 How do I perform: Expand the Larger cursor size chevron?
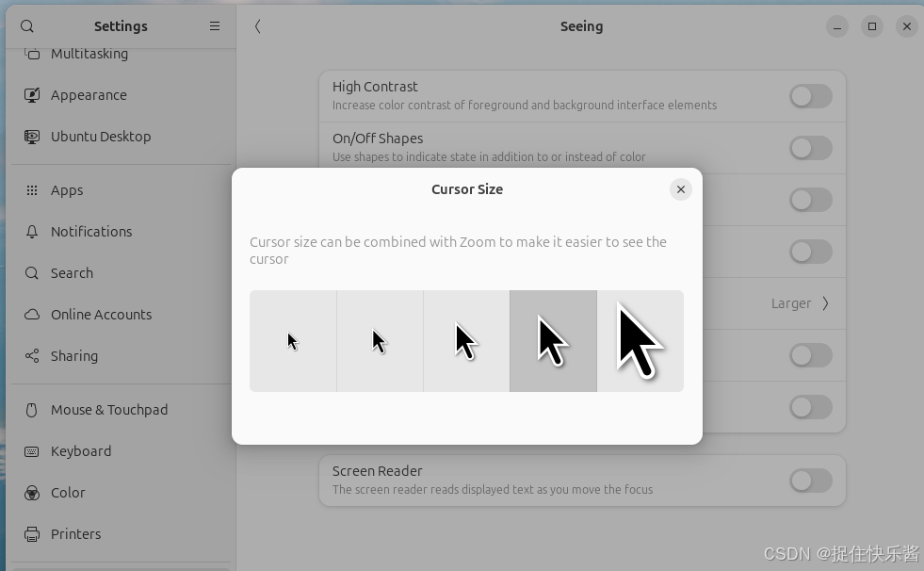point(826,303)
